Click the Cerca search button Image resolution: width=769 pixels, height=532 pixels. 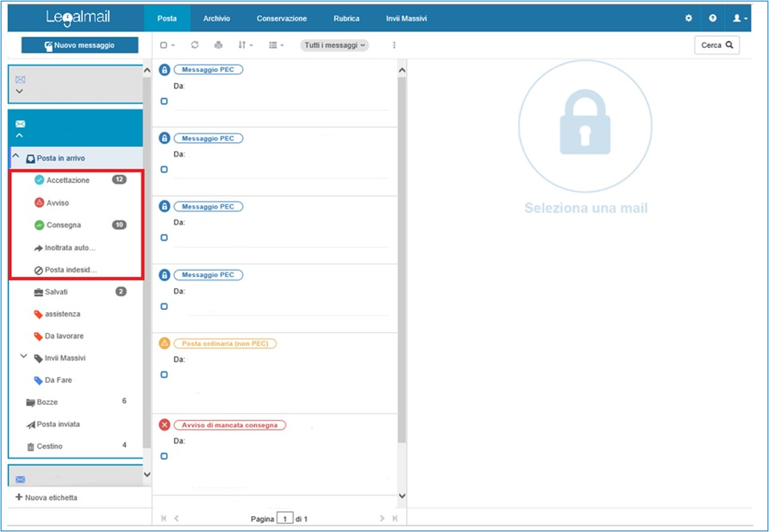pyautogui.click(x=716, y=46)
